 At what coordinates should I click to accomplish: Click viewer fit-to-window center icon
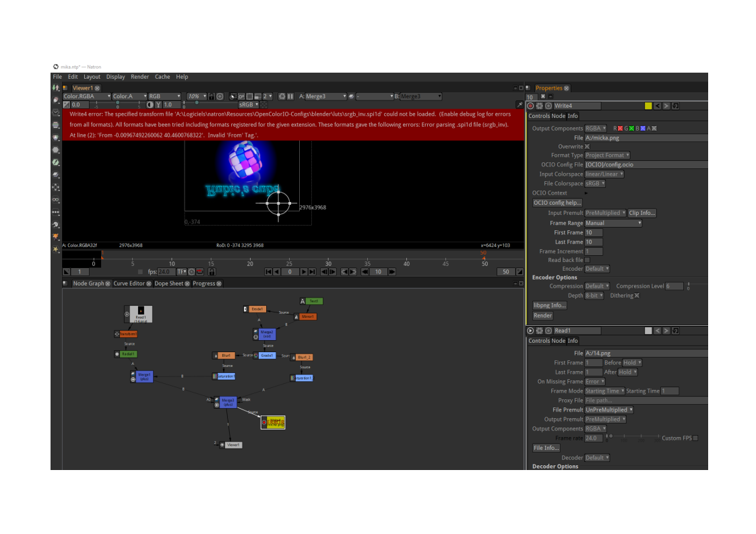point(220,96)
